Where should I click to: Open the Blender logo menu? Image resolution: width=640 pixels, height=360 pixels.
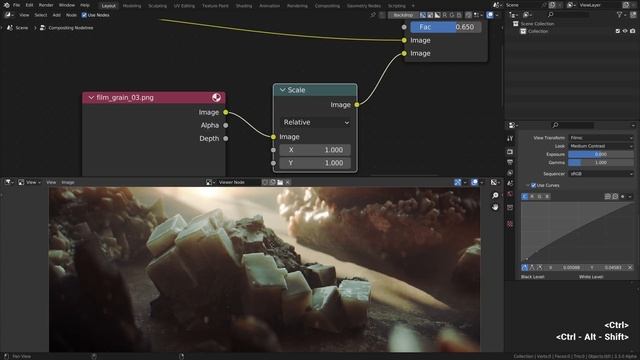6,5
